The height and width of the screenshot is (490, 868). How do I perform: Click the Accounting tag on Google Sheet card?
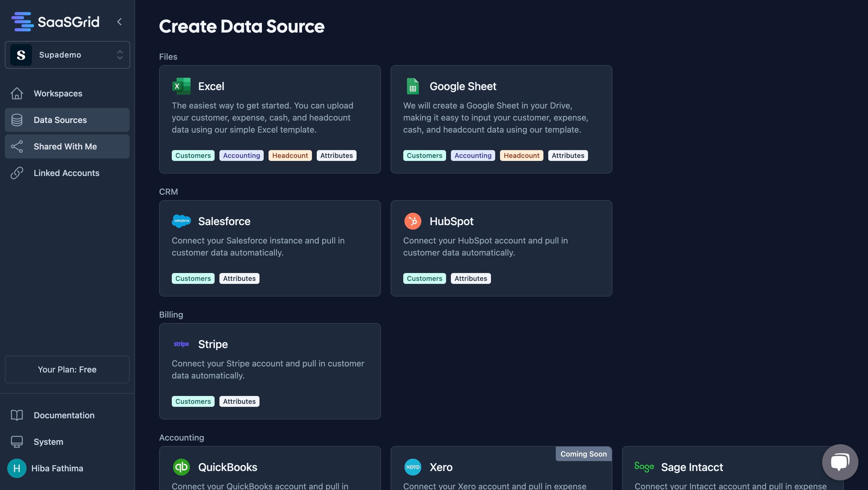click(x=473, y=156)
